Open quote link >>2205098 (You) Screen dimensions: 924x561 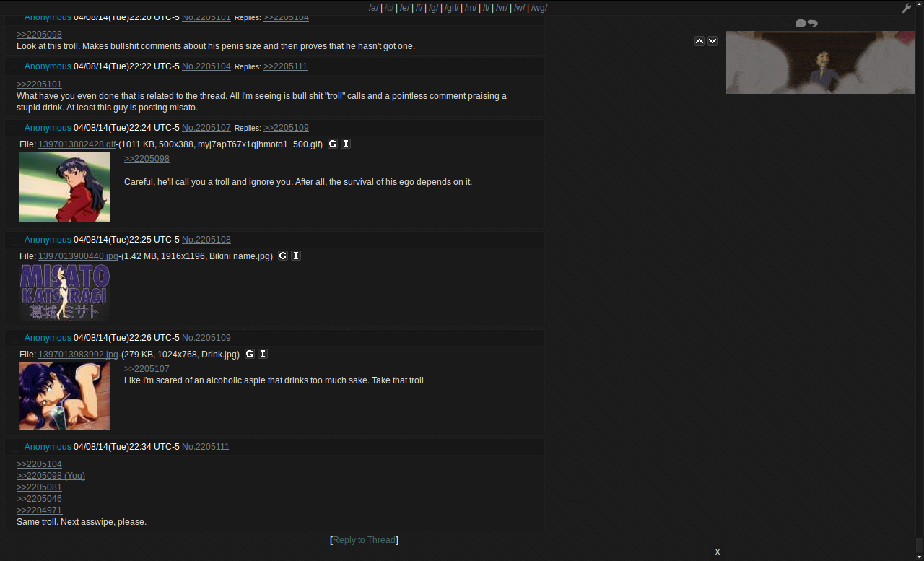coord(51,476)
